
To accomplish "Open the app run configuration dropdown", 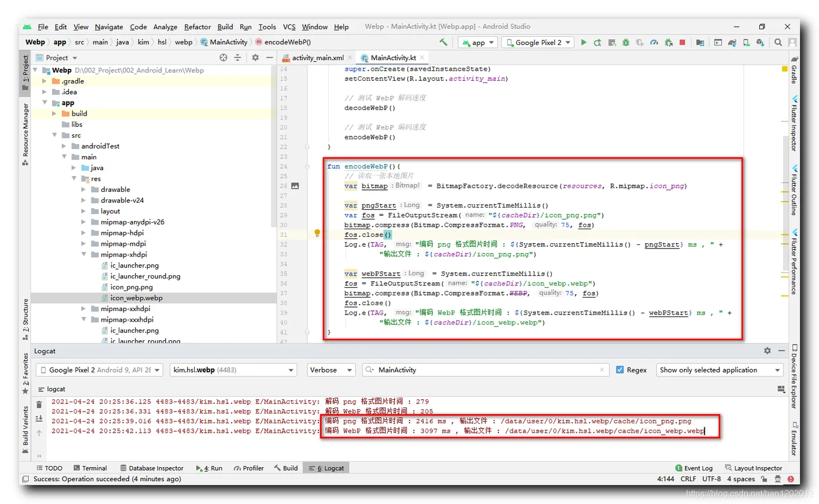I will pos(477,42).
